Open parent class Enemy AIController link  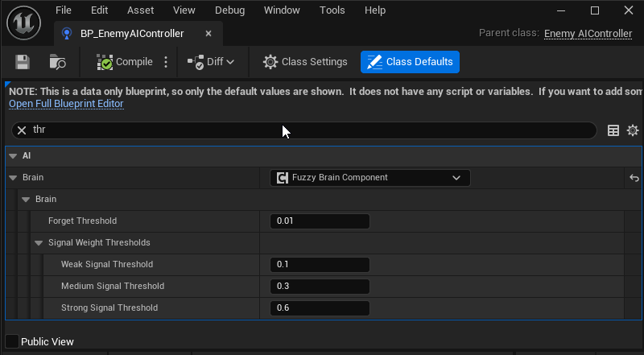tap(588, 34)
